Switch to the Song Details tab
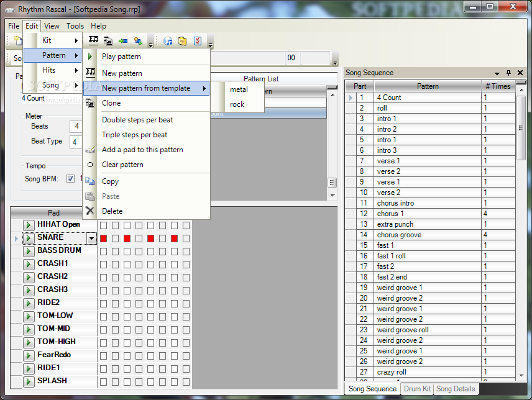Viewport: 532px width, 400px height. click(x=456, y=389)
